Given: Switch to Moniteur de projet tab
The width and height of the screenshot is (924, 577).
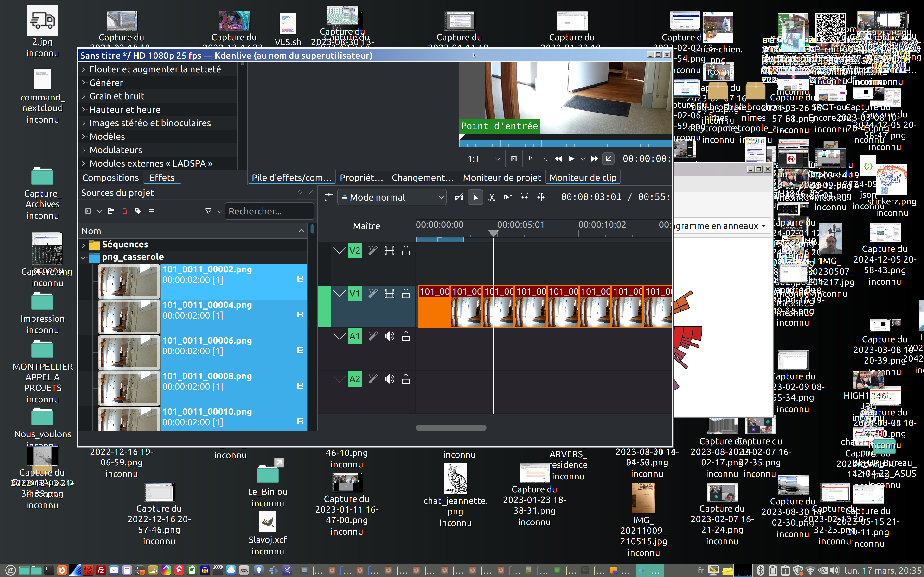Looking at the screenshot, I should (502, 177).
